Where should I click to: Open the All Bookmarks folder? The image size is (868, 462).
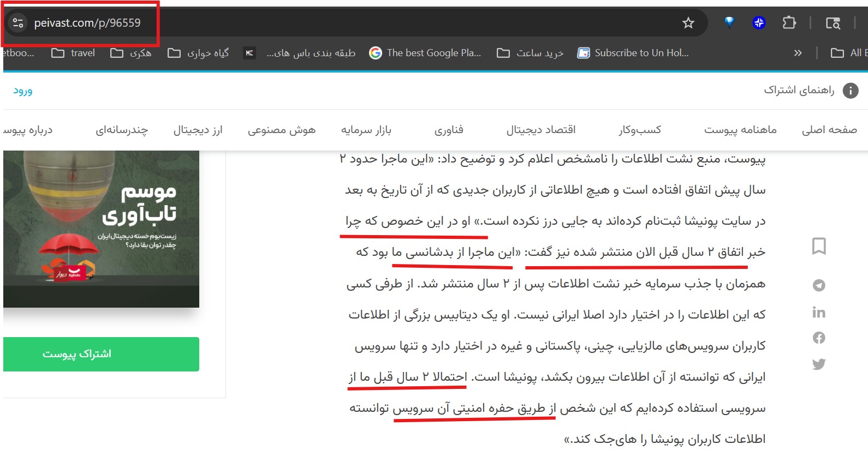tap(849, 53)
